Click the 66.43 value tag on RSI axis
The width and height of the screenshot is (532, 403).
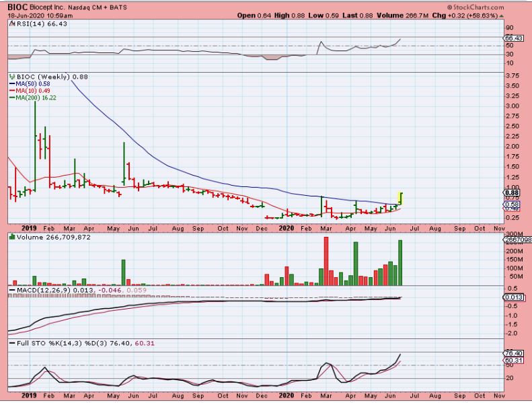514,38
